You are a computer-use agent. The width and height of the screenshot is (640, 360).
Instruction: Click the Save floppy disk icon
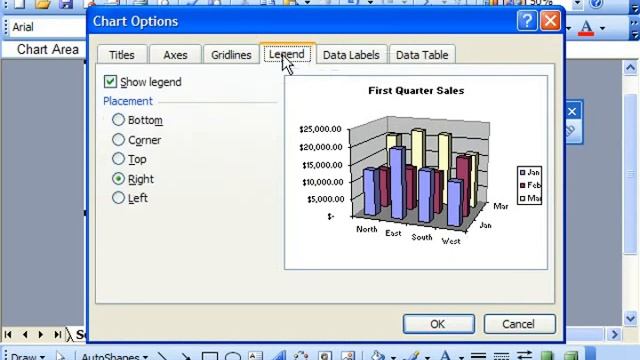pos(65,4)
